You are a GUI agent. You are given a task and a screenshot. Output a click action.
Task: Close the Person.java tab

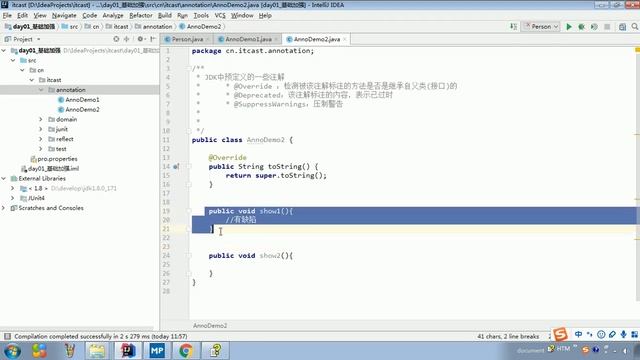coord(207,39)
